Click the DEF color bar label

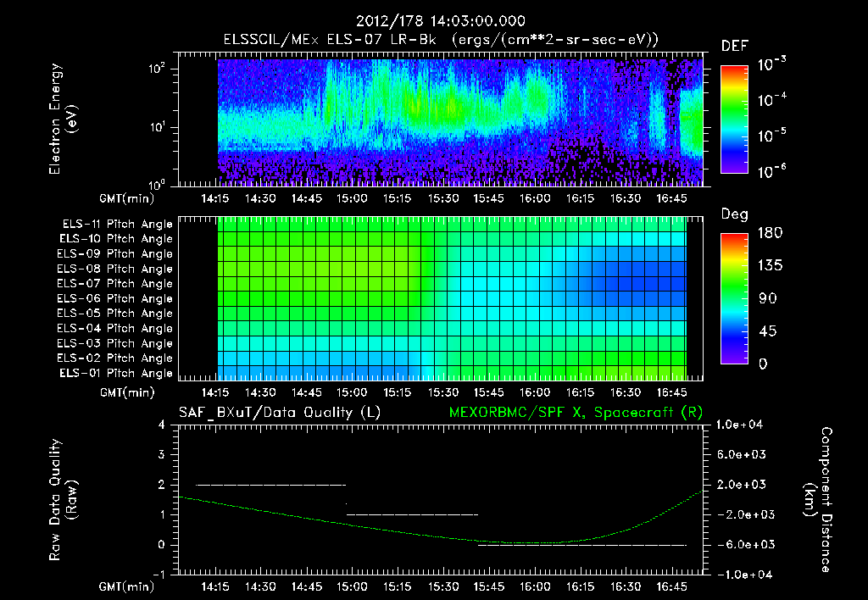735,46
